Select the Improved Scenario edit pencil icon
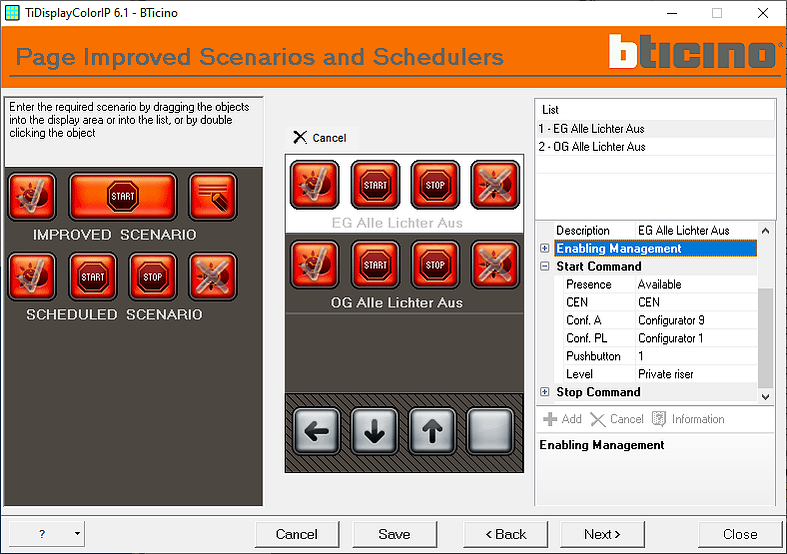787x554 pixels. tap(213, 196)
